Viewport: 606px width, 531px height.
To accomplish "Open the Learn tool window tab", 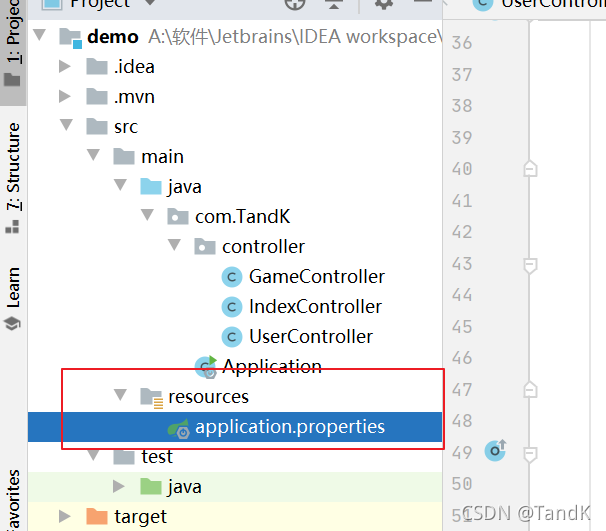I will pos(13,299).
